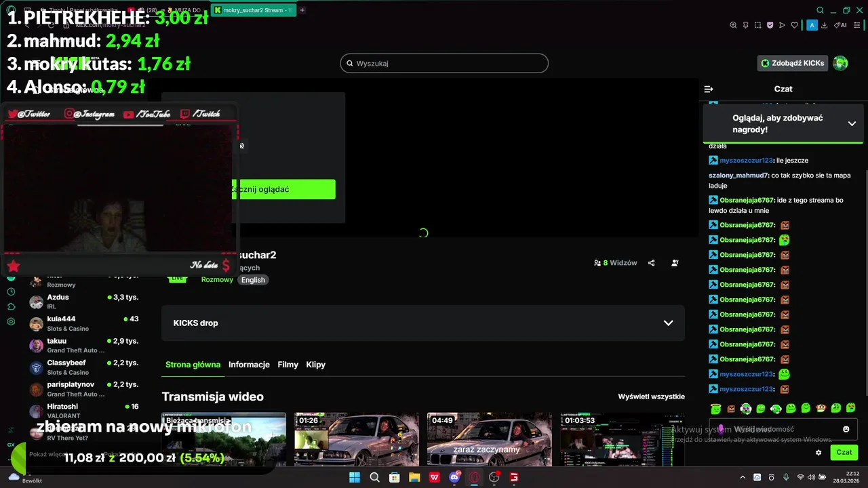Insert the mushroom-hat emote
This screenshot has height=488, width=868.
[821, 409]
